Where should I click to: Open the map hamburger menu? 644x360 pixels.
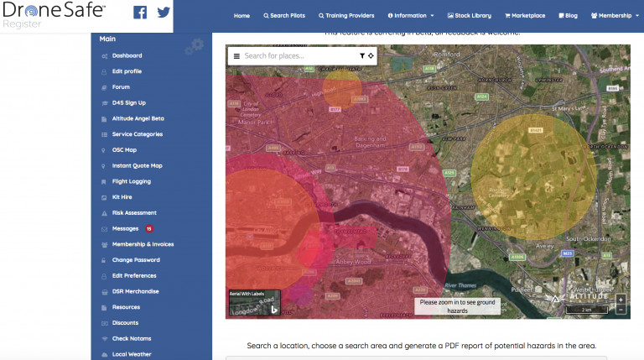point(236,56)
